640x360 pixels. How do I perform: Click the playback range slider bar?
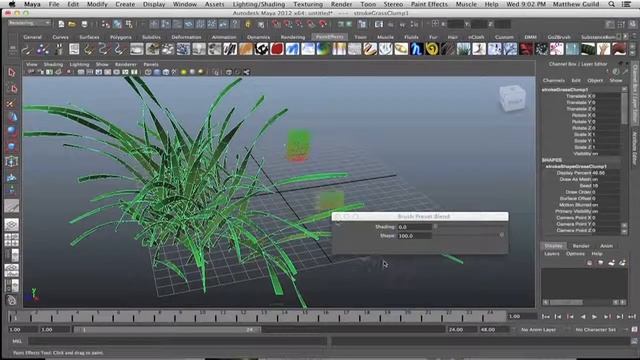(167, 329)
